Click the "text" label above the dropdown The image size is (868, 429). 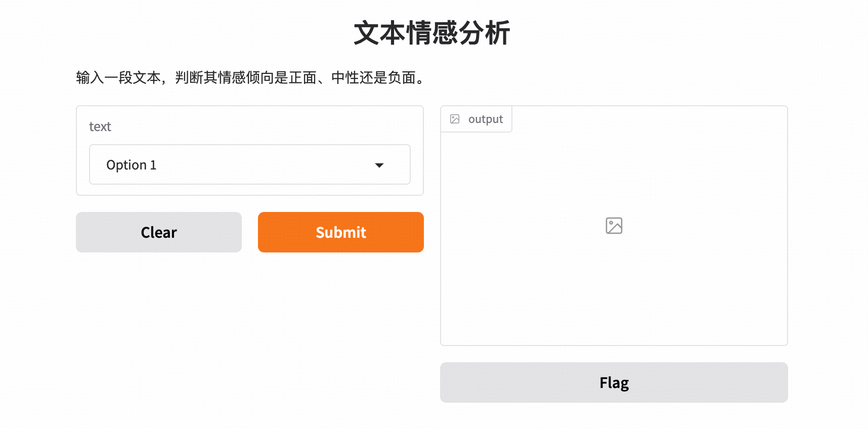tap(100, 126)
